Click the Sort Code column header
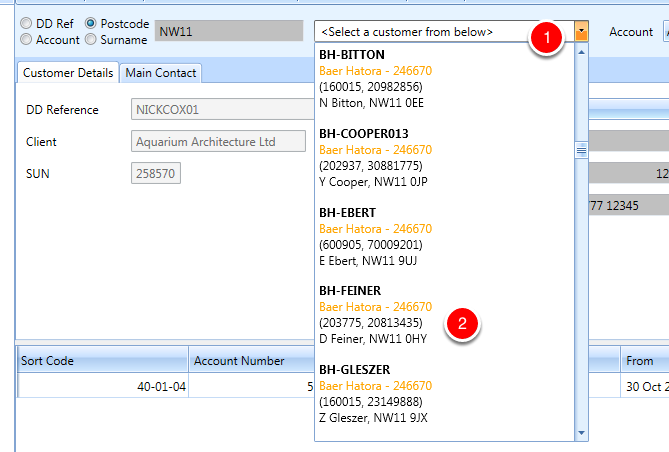The width and height of the screenshot is (669, 452). coord(102,360)
